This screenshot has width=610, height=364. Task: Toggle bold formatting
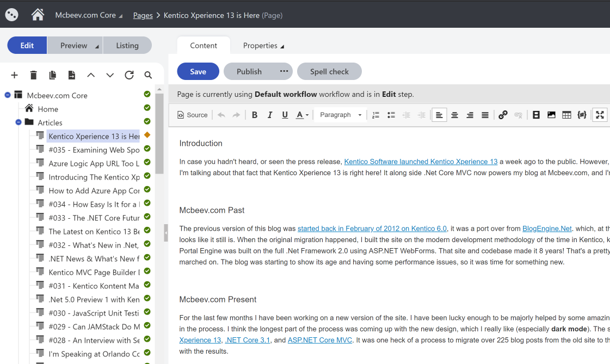click(x=255, y=115)
